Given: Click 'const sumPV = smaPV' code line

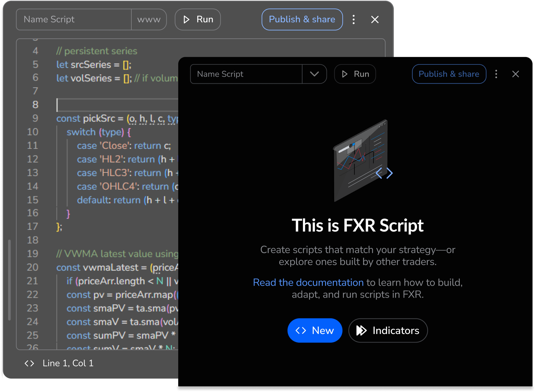Looking at the screenshot, I should (121, 335).
